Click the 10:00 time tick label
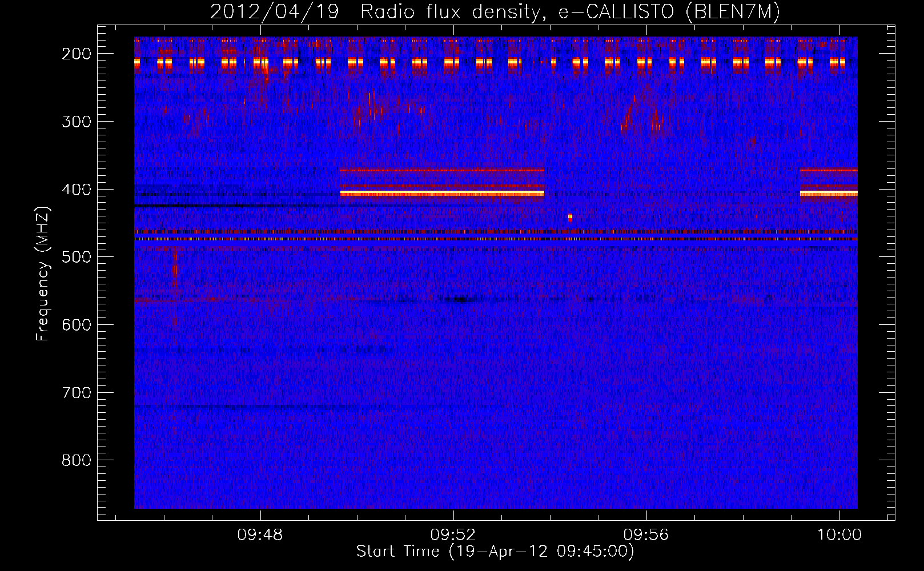 839,535
